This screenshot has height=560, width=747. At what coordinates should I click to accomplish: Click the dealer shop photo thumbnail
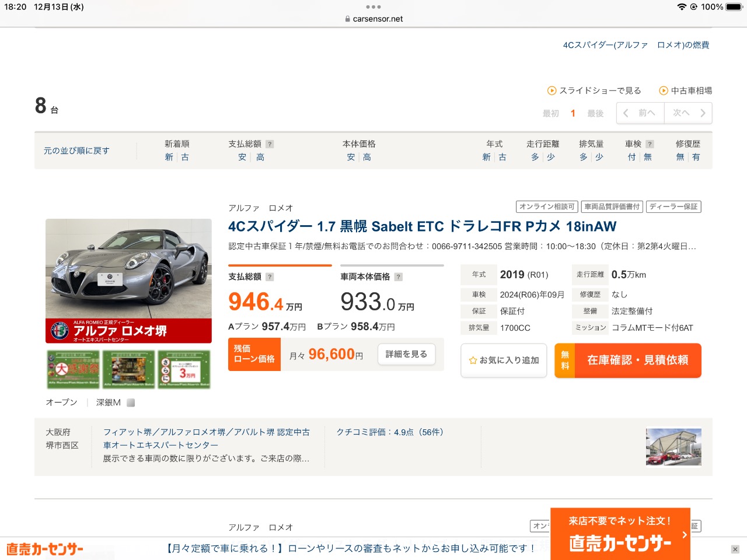click(673, 447)
